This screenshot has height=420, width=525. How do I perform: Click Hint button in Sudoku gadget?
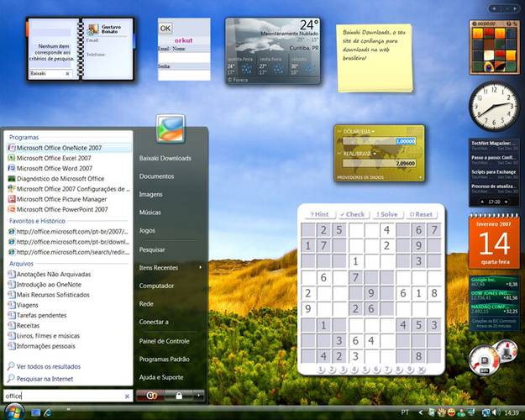click(318, 214)
